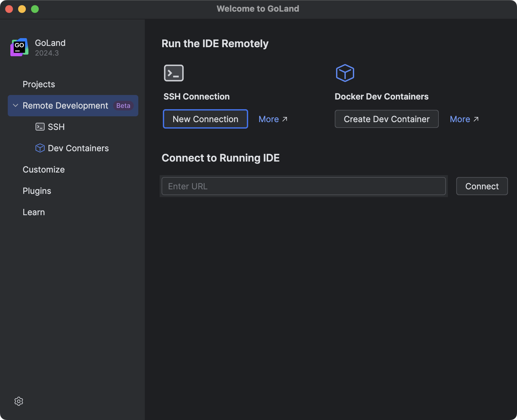The height and width of the screenshot is (420, 517).
Task: Click the Beta badge next to Remote Development
Action: click(123, 106)
